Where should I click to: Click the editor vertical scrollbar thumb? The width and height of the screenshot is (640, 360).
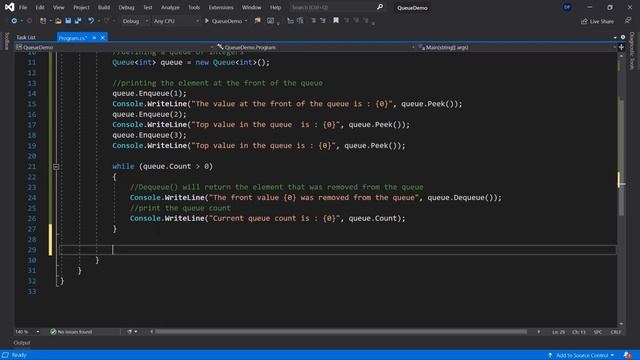[621, 157]
